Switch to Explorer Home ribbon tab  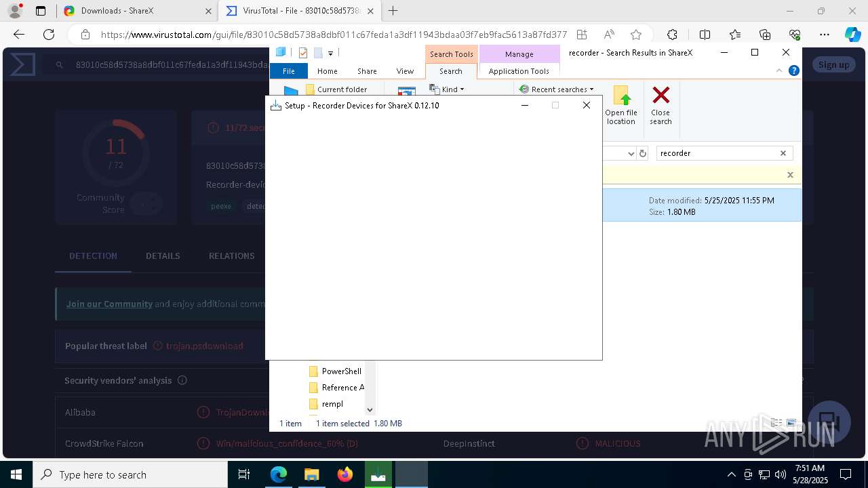327,70
